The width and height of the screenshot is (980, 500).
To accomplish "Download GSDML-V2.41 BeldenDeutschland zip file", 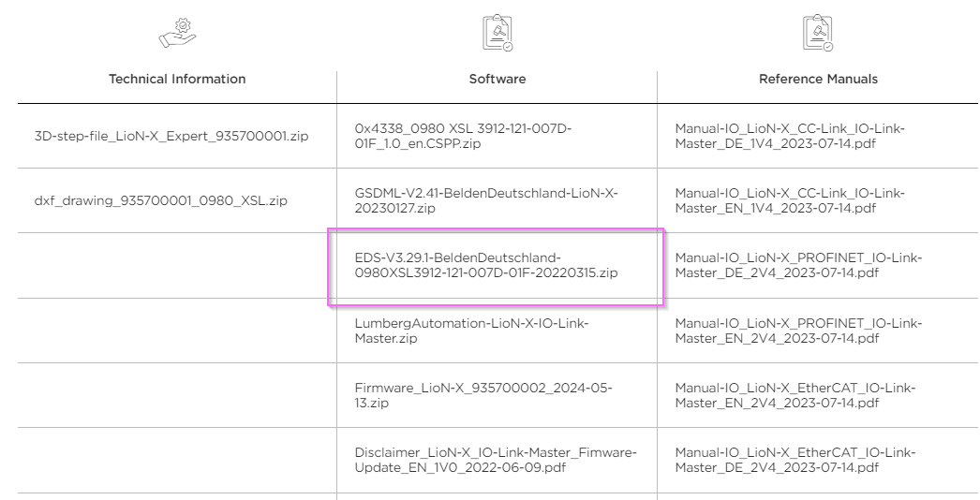I will pos(486,201).
